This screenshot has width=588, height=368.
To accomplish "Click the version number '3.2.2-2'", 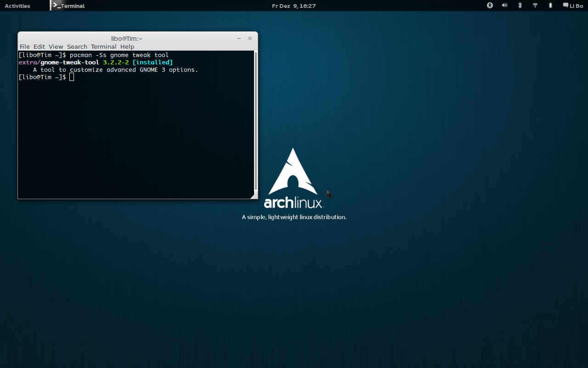I will [x=116, y=62].
